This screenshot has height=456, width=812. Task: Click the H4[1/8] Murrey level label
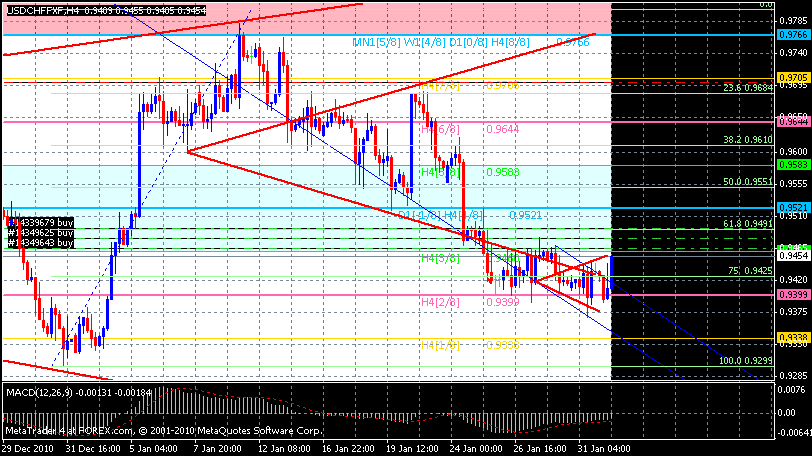pos(440,345)
